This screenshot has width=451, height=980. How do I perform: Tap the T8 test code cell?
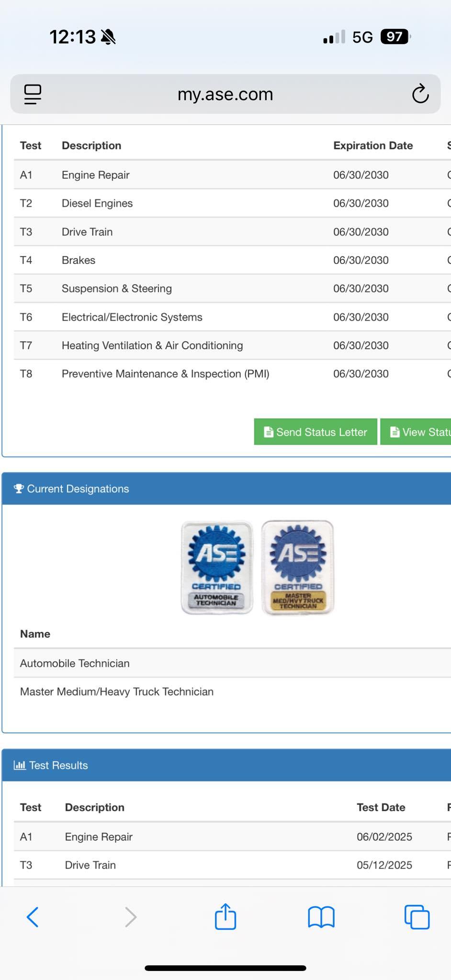tap(26, 374)
